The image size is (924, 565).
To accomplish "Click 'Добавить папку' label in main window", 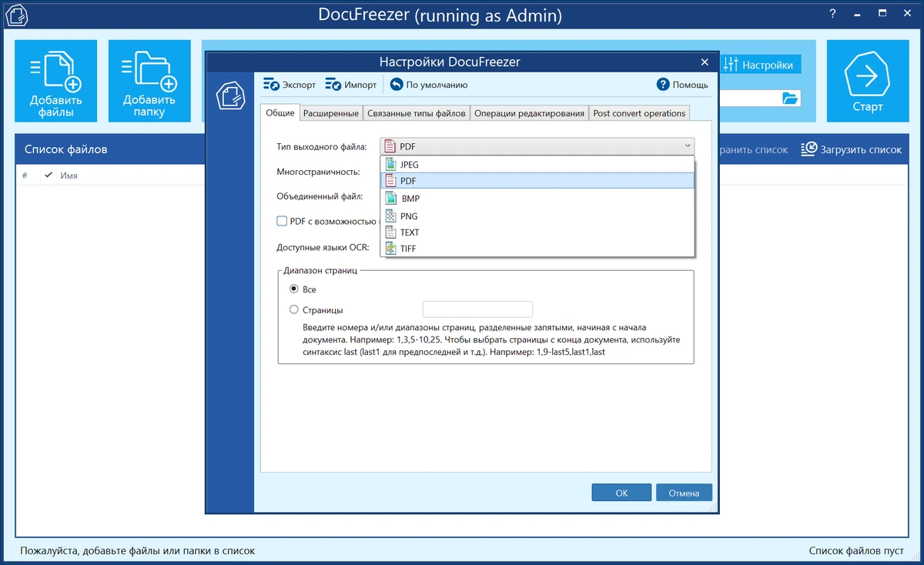I will click(x=149, y=105).
